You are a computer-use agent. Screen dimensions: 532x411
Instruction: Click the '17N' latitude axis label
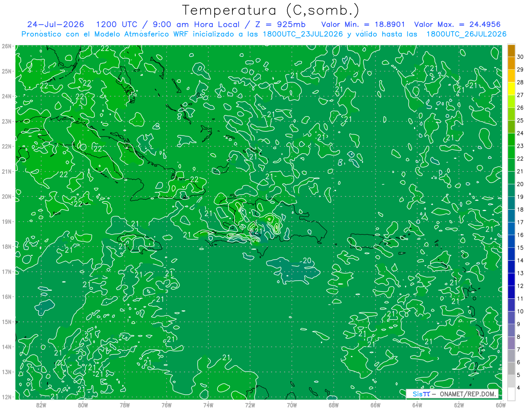click(6, 272)
